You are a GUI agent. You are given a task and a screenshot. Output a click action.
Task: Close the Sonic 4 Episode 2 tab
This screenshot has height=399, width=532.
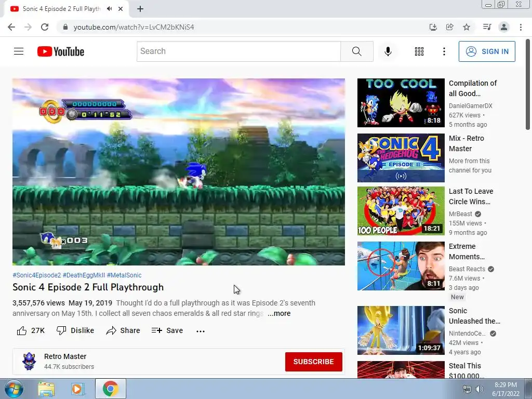tap(121, 9)
